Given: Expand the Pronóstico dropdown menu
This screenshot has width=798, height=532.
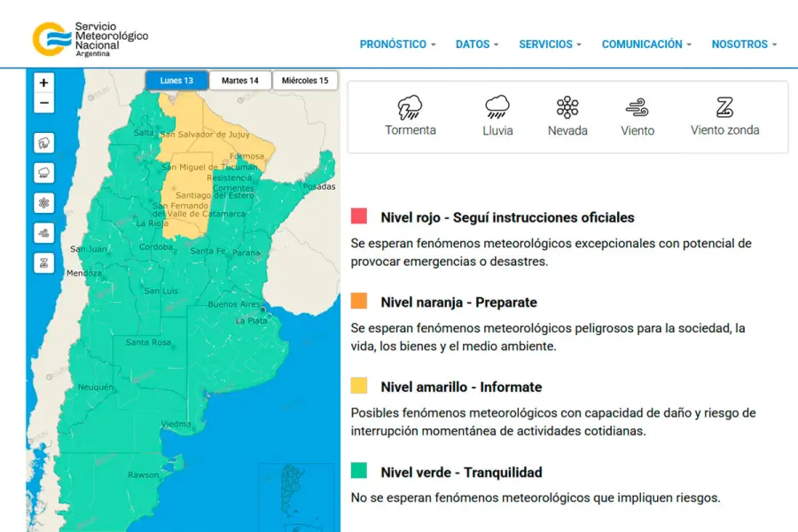Looking at the screenshot, I should (397, 44).
